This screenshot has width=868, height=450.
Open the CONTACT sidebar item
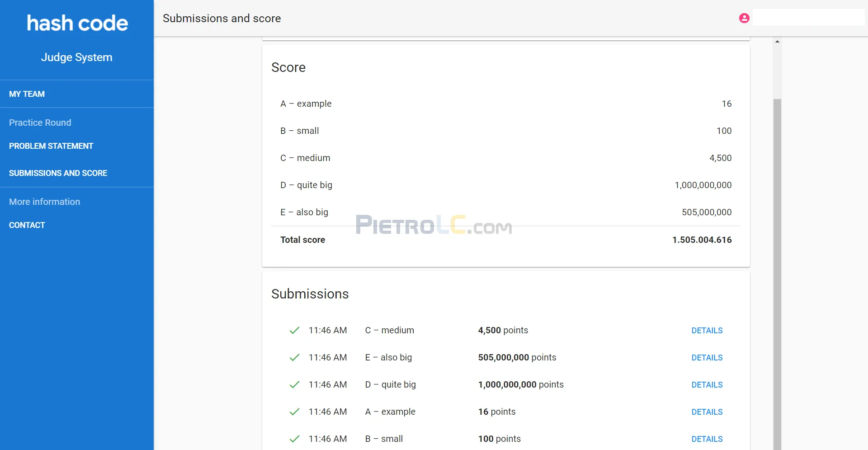point(27,225)
